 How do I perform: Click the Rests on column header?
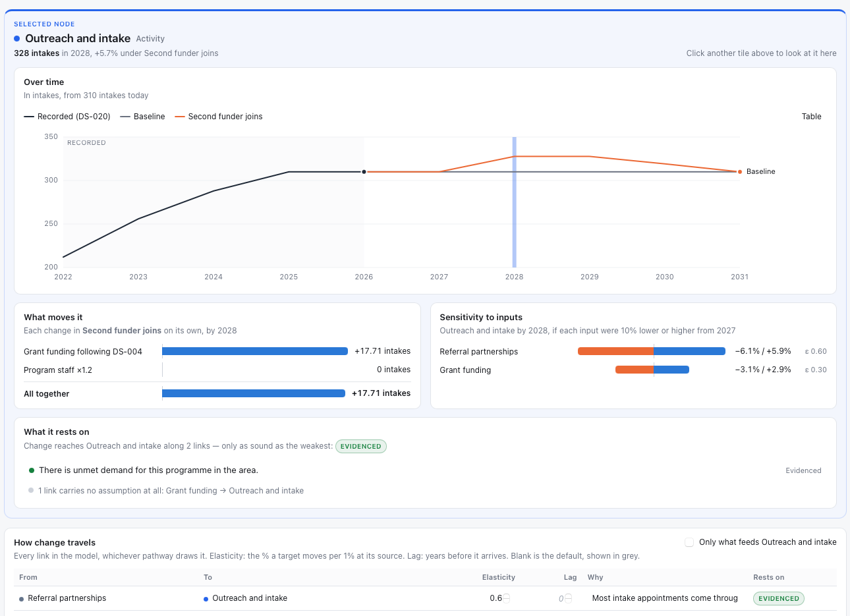click(x=768, y=577)
